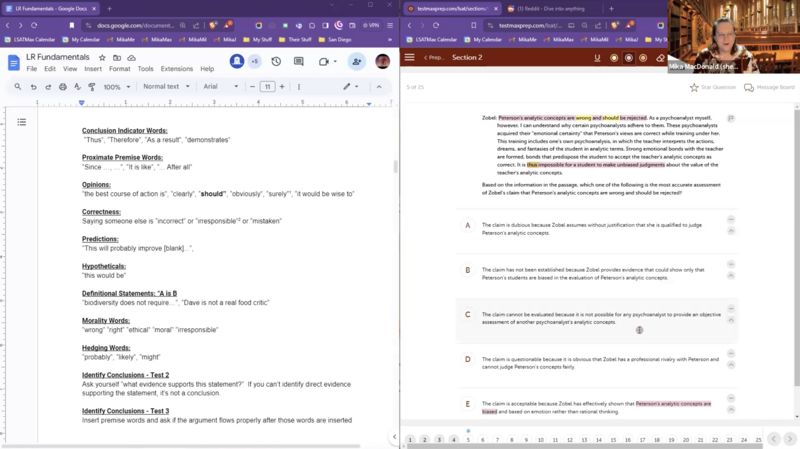The image size is (800, 449).
Task: Click the print icon in Docs toolbar
Action: [x=62, y=87]
